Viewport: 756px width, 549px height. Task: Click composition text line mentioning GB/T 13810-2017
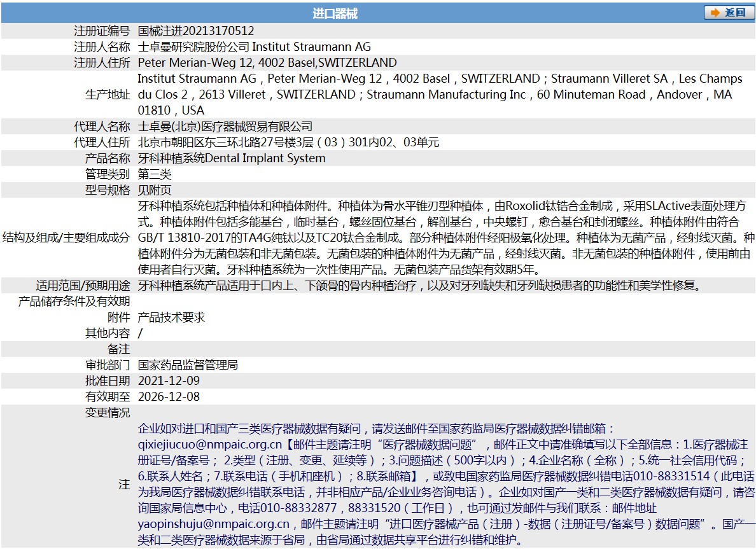pos(446,238)
